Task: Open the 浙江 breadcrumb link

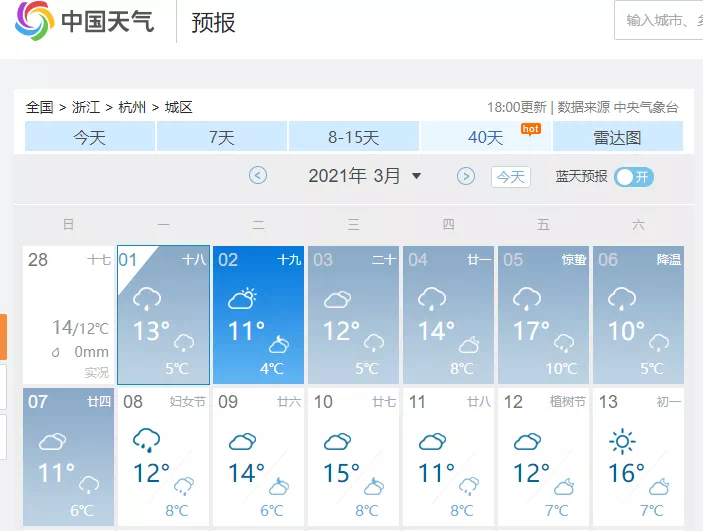Action: pos(84,107)
